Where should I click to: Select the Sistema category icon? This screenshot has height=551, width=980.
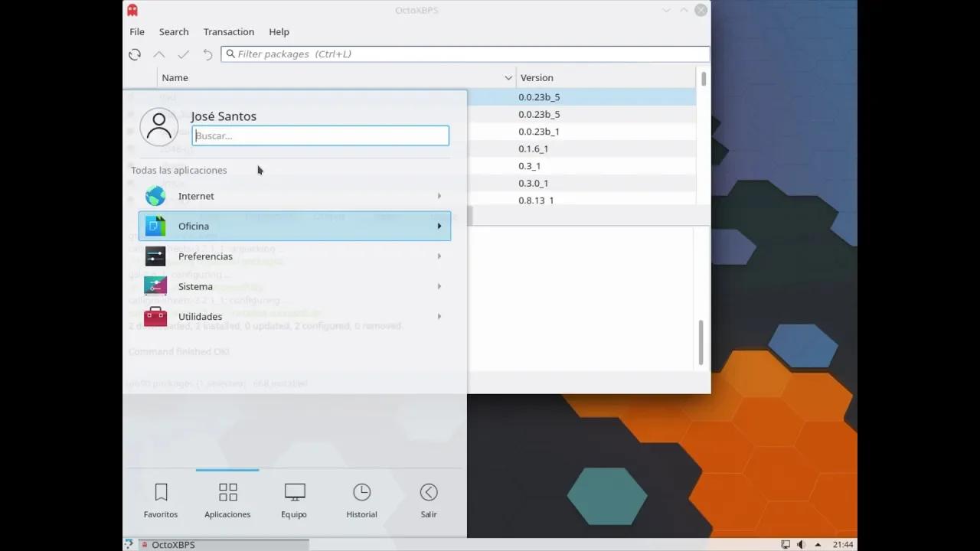coord(155,285)
